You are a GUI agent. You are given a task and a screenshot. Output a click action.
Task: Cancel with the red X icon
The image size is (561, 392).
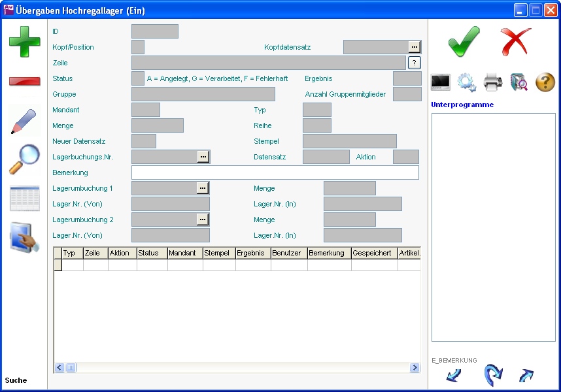tap(516, 42)
